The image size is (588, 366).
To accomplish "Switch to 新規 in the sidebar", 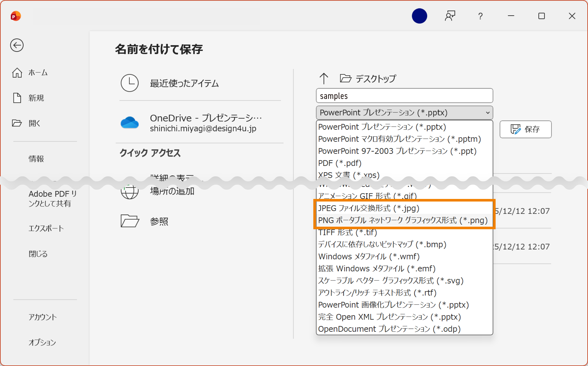I will [x=36, y=98].
